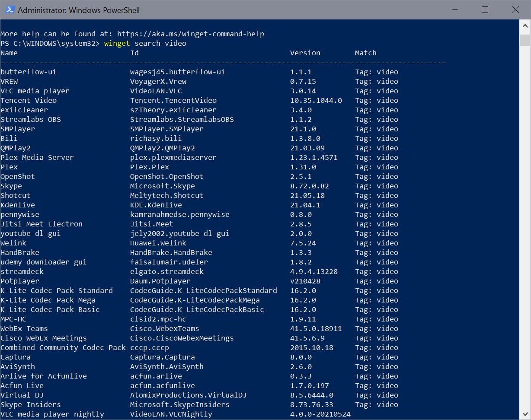Click the 'Kdenlive' version number 21.04.1

tap(305, 205)
